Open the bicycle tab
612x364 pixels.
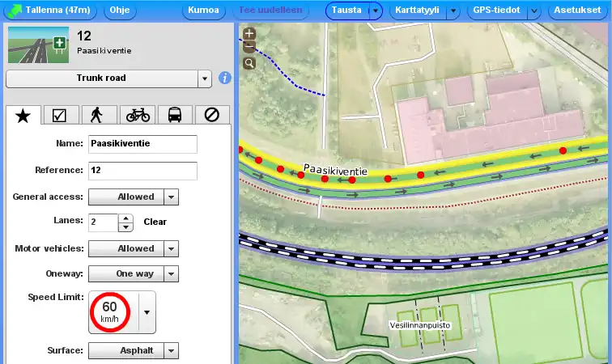138,115
